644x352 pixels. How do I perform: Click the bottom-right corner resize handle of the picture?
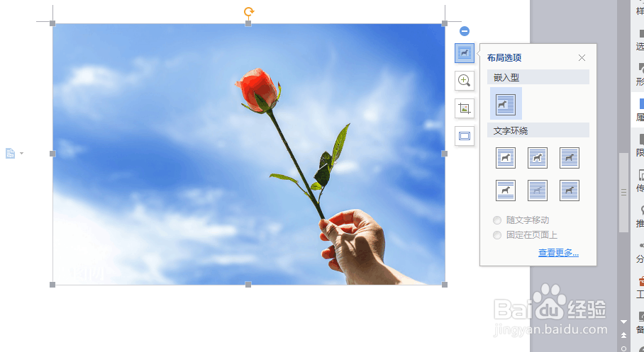(445, 285)
